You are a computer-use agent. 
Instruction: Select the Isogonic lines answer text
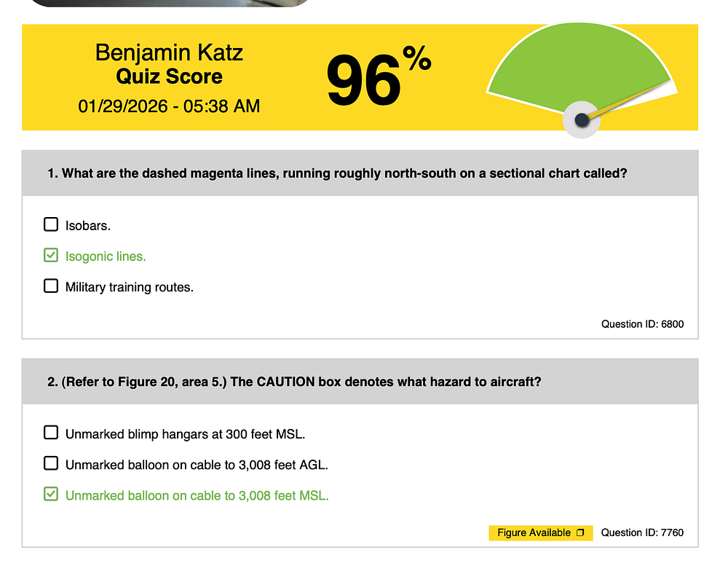point(106,256)
